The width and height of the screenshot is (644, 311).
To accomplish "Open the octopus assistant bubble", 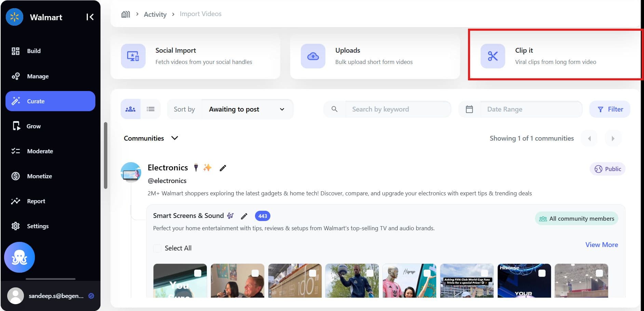I will tap(19, 257).
